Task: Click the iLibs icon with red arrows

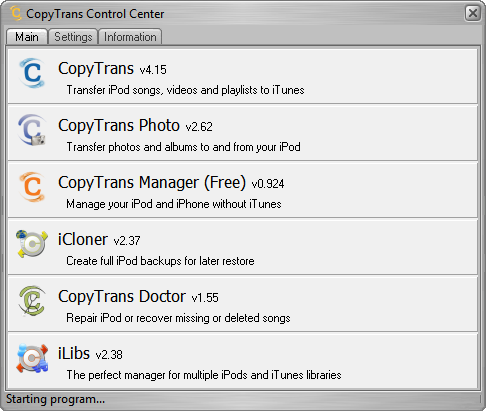Action: click(32, 358)
